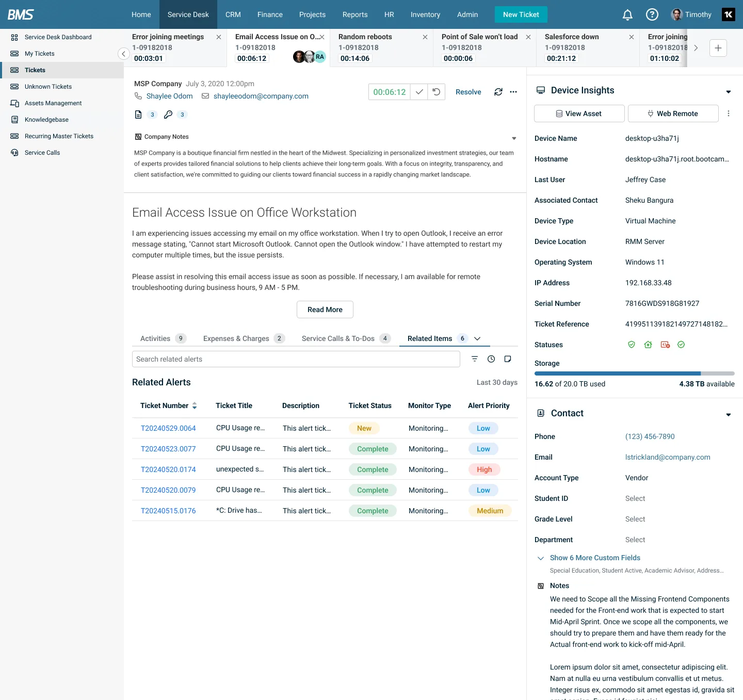The width and height of the screenshot is (743, 700).
Task: Switch to the Activities tab
Action: (x=155, y=338)
